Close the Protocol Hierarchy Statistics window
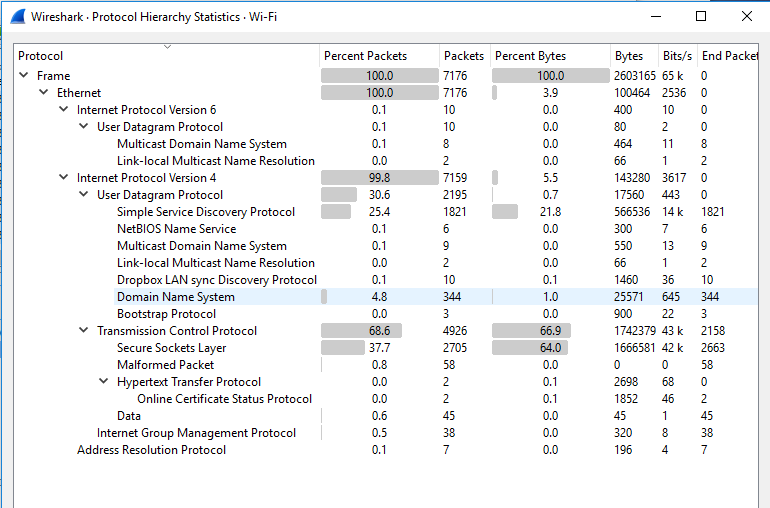Image resolution: width=770 pixels, height=508 pixels. (x=746, y=16)
